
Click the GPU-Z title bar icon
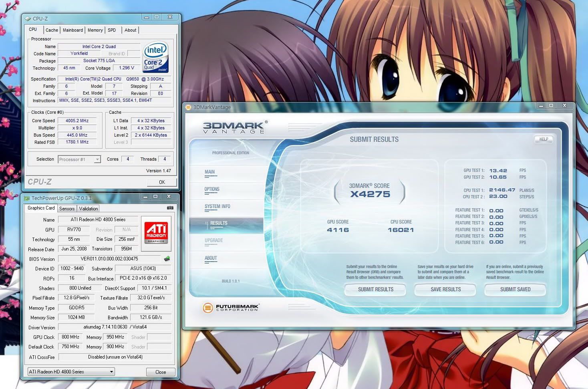click(x=27, y=198)
